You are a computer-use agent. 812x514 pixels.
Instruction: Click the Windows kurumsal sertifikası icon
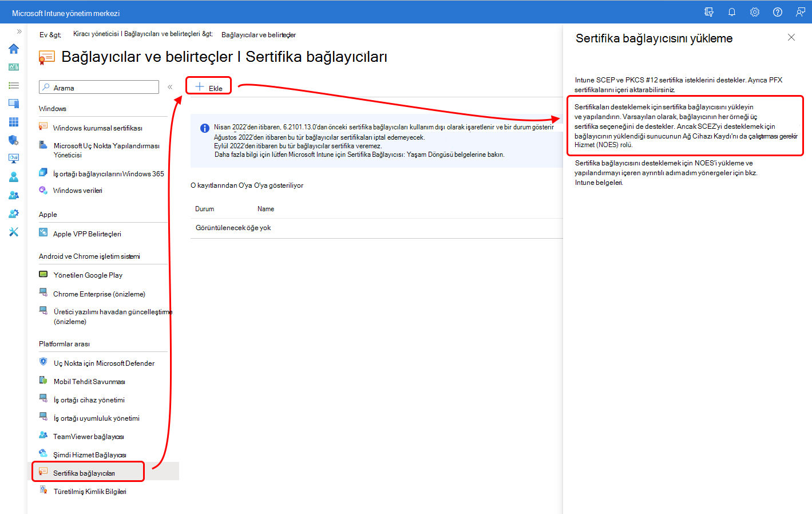tap(43, 126)
